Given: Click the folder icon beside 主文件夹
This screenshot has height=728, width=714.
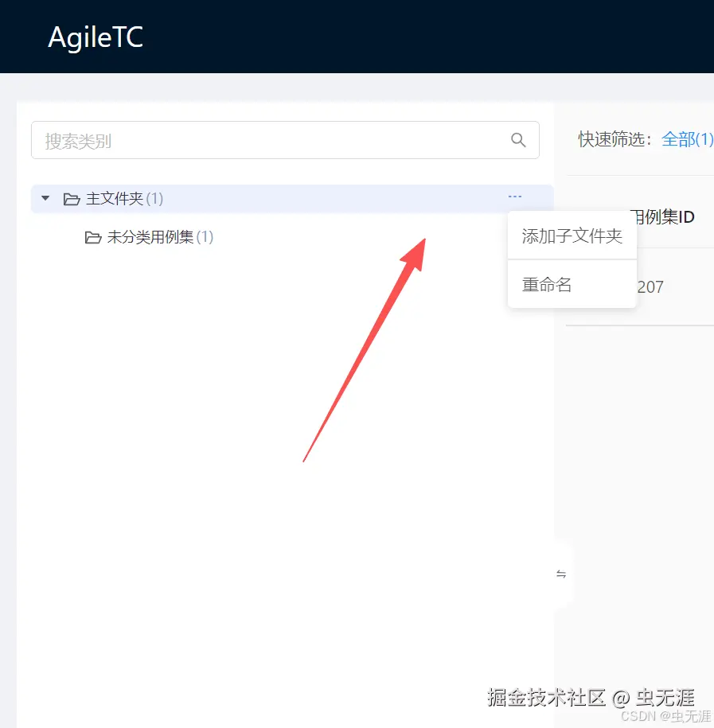Looking at the screenshot, I should click(71, 199).
